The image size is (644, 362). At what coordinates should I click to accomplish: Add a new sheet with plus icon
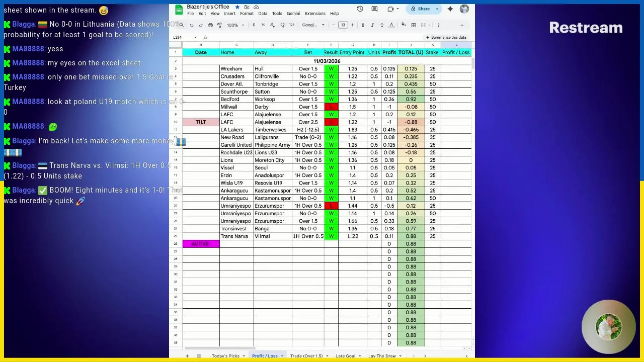187,356
